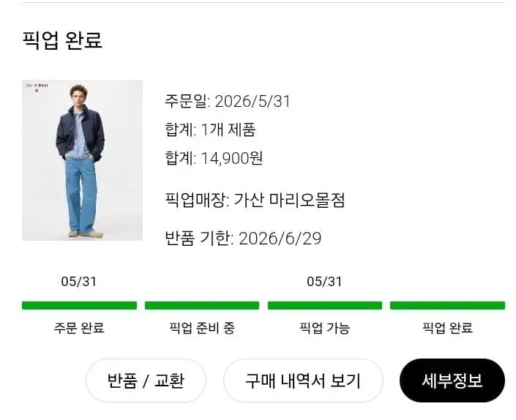Click the 반품 기한 2026/6/29 text

243,239
